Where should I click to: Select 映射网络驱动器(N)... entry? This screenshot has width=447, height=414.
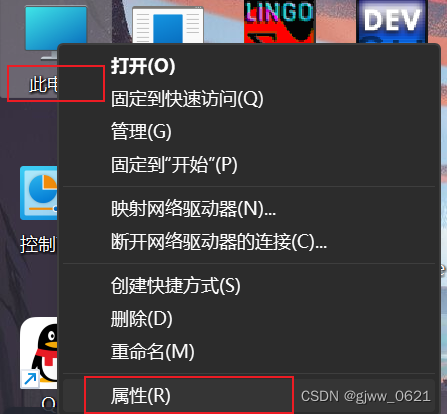tap(193, 209)
